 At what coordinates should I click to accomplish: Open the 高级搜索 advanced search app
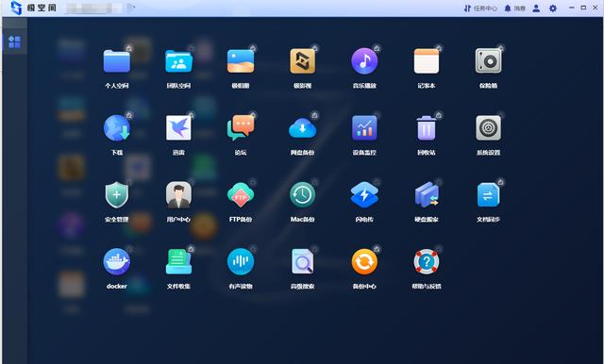302,261
